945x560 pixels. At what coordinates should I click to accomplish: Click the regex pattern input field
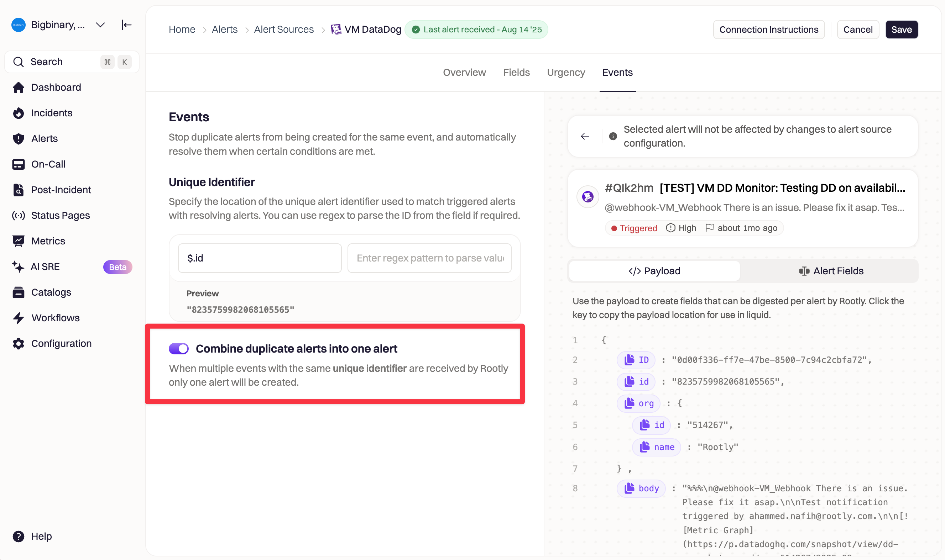(429, 258)
